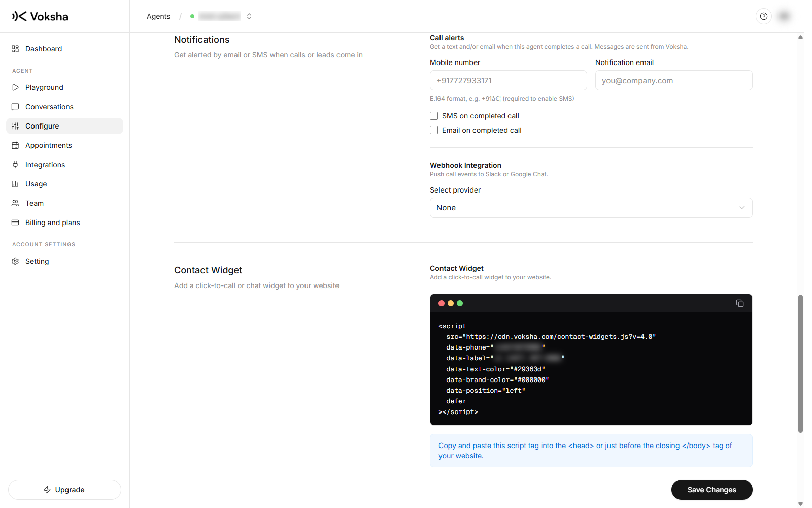Click the Conversations chat bubble icon
The height and width of the screenshot is (508, 812).
pos(15,107)
